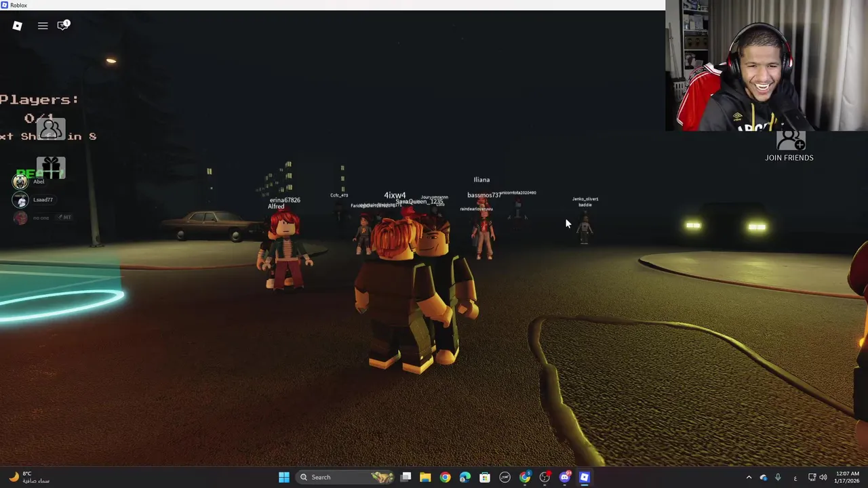Open the round black taskbar app icon
868x488 pixels.
tap(505, 477)
